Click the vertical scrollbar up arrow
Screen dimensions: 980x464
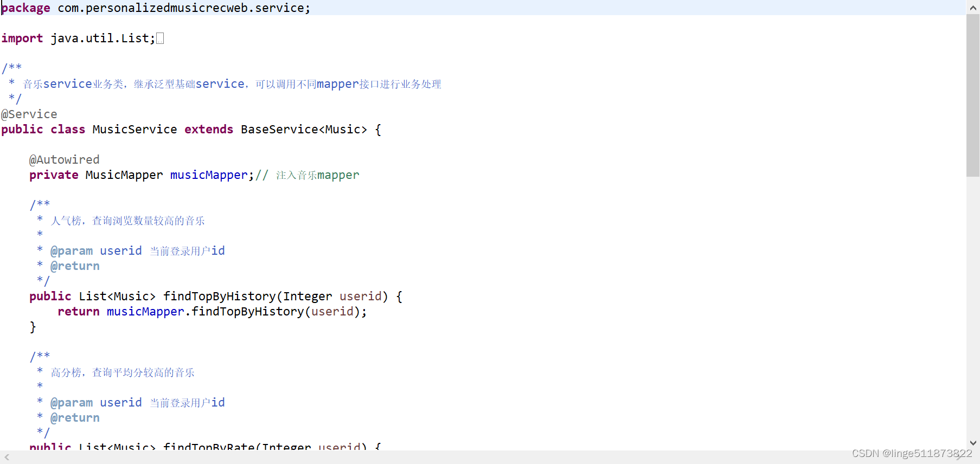[973, 7]
